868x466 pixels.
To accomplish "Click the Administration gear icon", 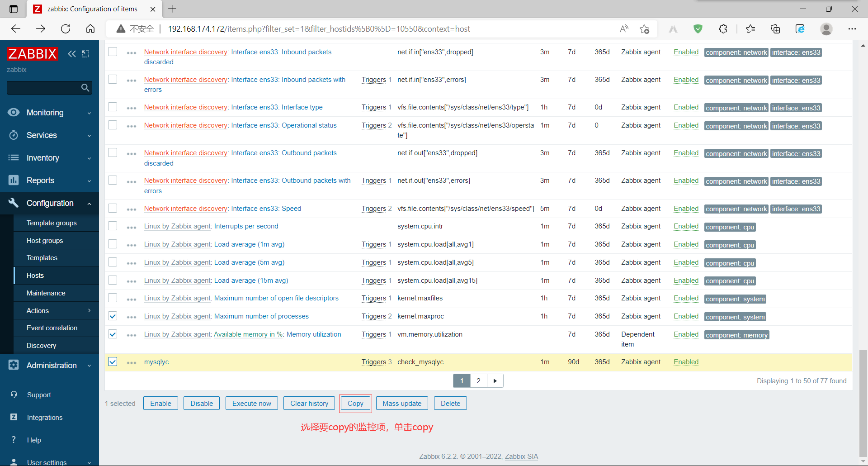I will tap(14, 365).
